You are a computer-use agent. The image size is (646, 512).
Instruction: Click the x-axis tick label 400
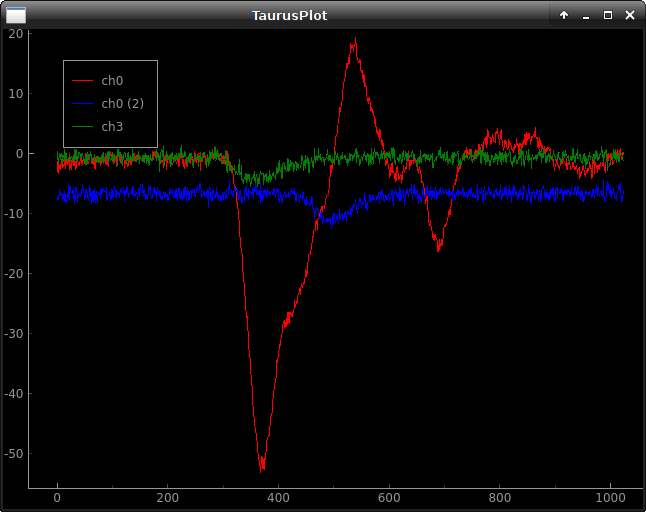278,497
